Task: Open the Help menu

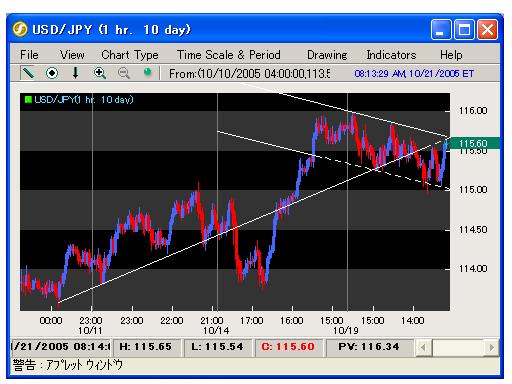Action: 451,55
